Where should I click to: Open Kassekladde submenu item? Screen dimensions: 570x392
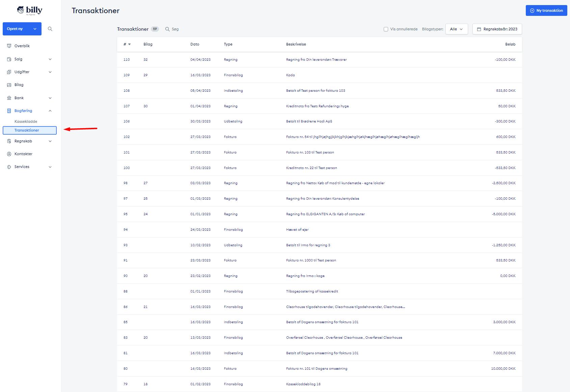[26, 121]
